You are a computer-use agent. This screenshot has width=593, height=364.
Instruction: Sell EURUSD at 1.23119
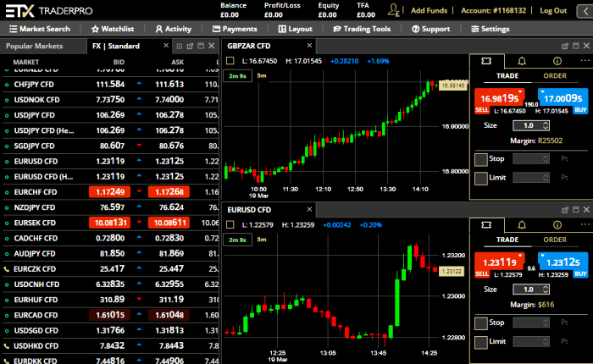point(499,264)
